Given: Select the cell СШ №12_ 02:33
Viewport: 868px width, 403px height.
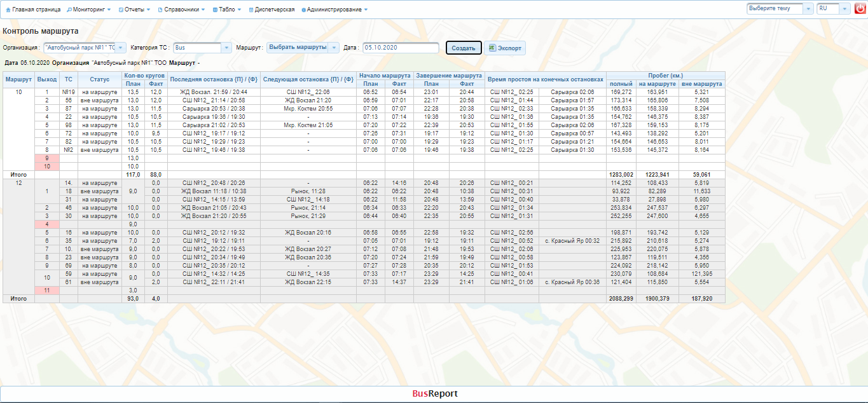Looking at the screenshot, I should point(512,109).
